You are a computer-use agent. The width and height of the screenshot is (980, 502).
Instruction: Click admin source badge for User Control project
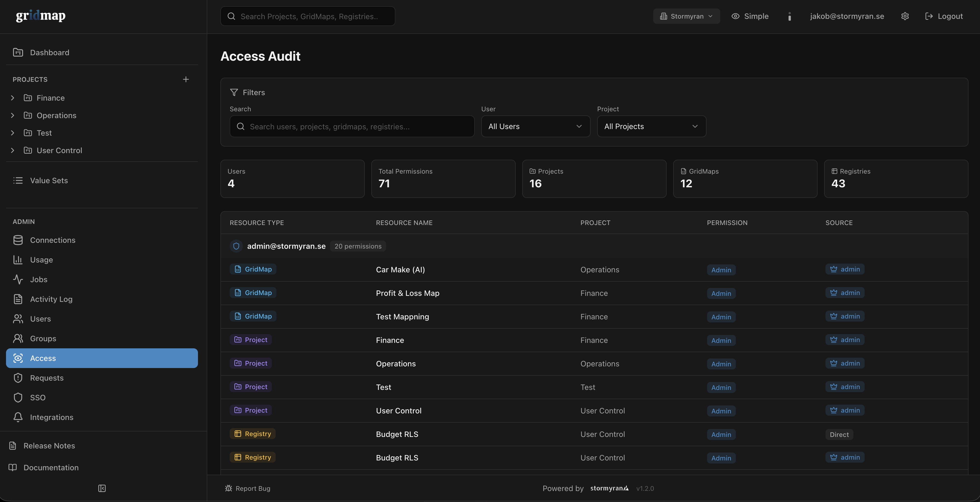pos(845,410)
